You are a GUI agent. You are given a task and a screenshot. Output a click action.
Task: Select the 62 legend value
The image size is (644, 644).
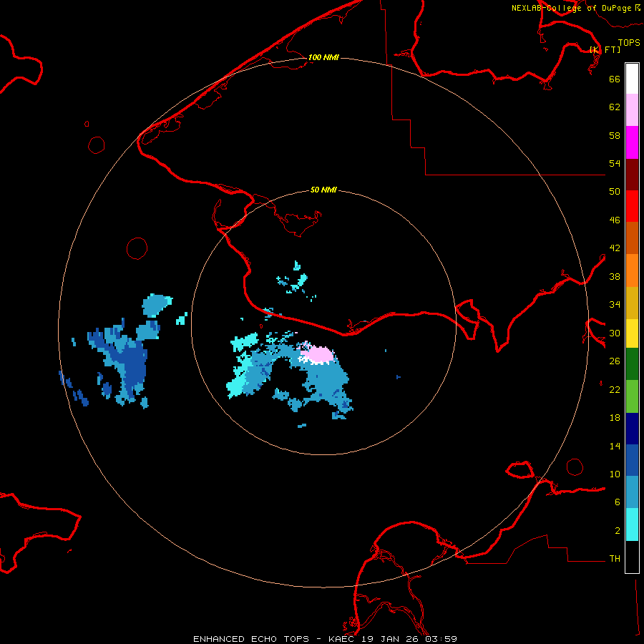point(615,107)
